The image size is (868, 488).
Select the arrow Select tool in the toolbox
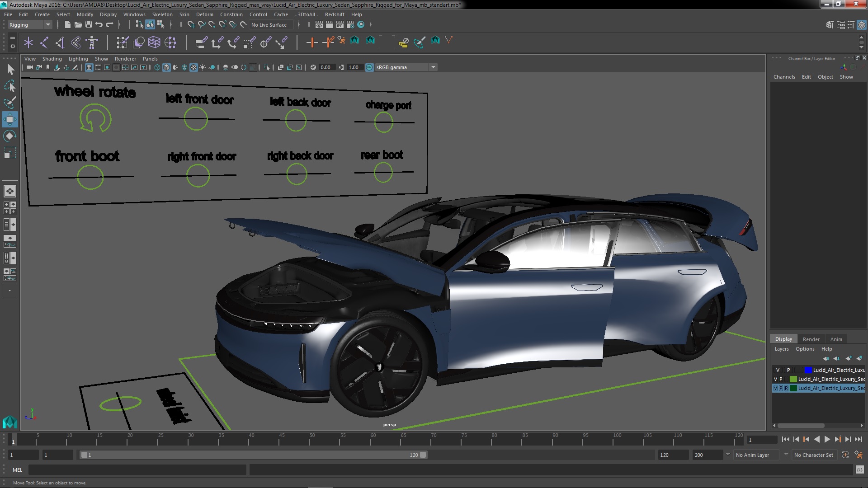click(x=10, y=69)
